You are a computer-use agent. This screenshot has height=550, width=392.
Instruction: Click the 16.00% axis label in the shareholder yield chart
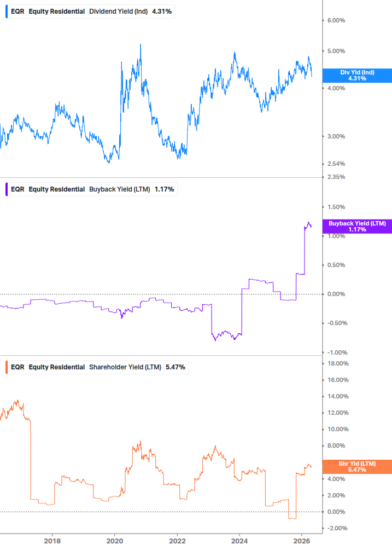pos(338,380)
